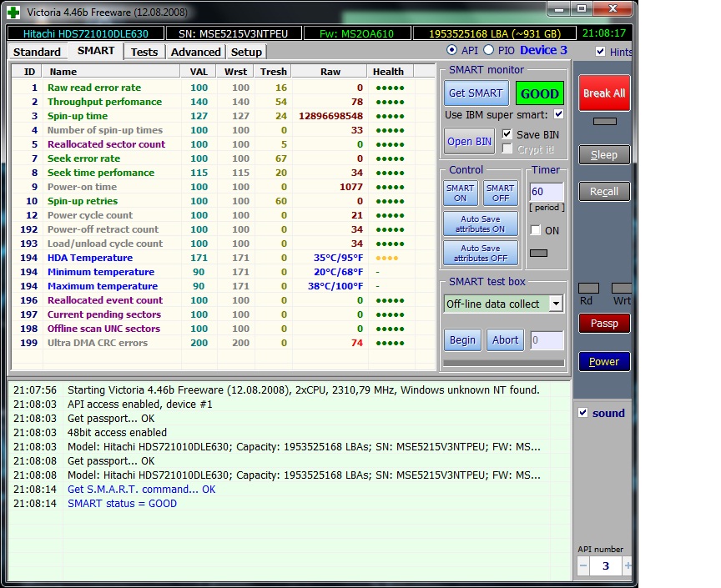Image resolution: width=721 pixels, height=588 pixels.
Task: Toggle the Use IBM super smart checkbox
Action: (x=558, y=114)
